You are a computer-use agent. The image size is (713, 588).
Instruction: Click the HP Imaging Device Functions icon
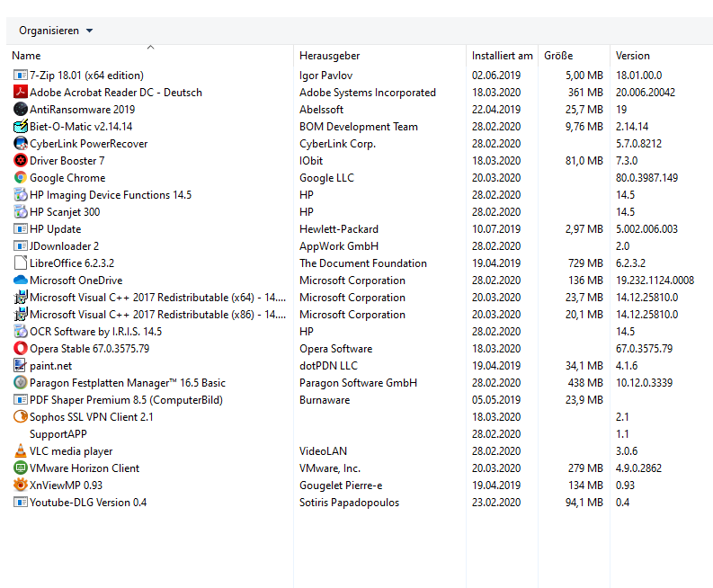point(21,194)
